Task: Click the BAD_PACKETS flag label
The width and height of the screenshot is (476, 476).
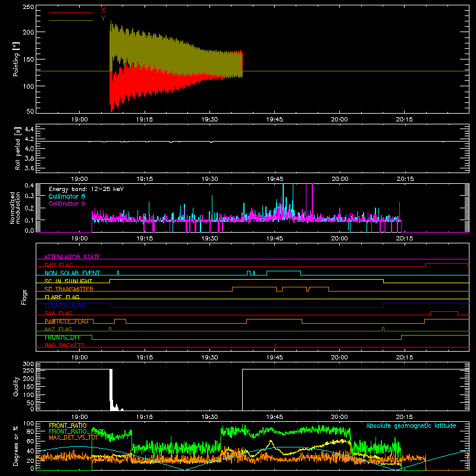Action: point(65,345)
